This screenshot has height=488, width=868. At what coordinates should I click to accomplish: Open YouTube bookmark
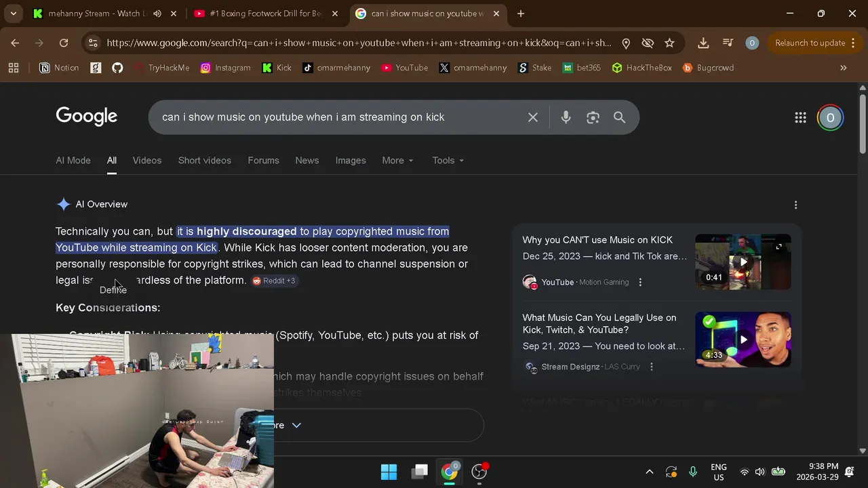click(x=405, y=68)
